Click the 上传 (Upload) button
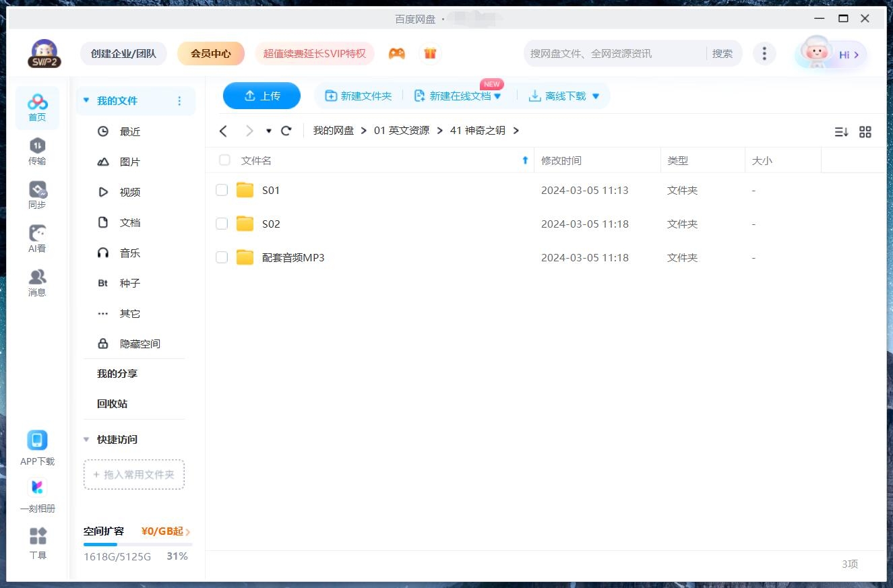Image resolution: width=893 pixels, height=588 pixels. pyautogui.click(x=261, y=96)
